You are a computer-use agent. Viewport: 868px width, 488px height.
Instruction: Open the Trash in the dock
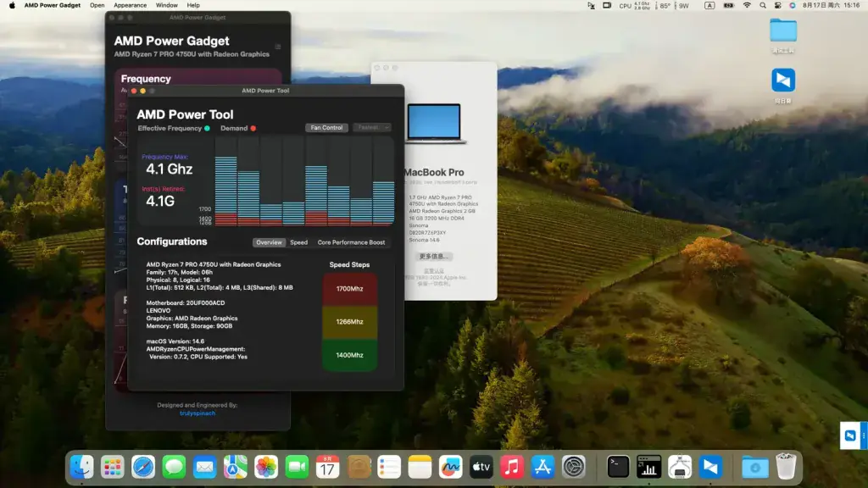[x=786, y=467]
